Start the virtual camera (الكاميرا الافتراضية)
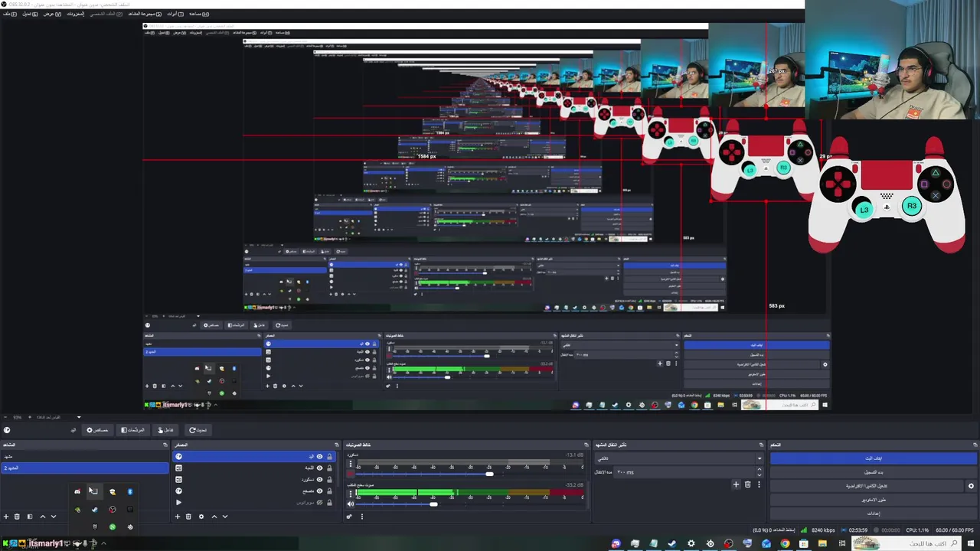Viewport: 980px width, 551px height. tap(867, 486)
